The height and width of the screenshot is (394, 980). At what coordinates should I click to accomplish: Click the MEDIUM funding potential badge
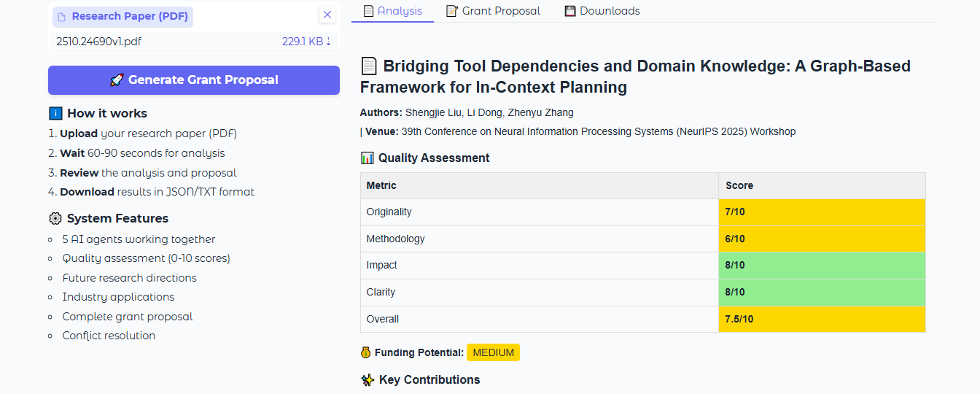493,352
